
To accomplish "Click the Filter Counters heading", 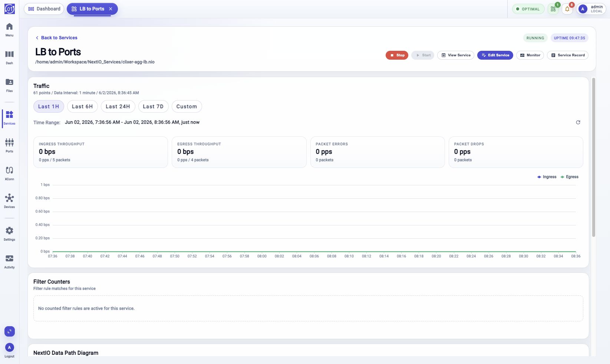I will pyautogui.click(x=52, y=282).
